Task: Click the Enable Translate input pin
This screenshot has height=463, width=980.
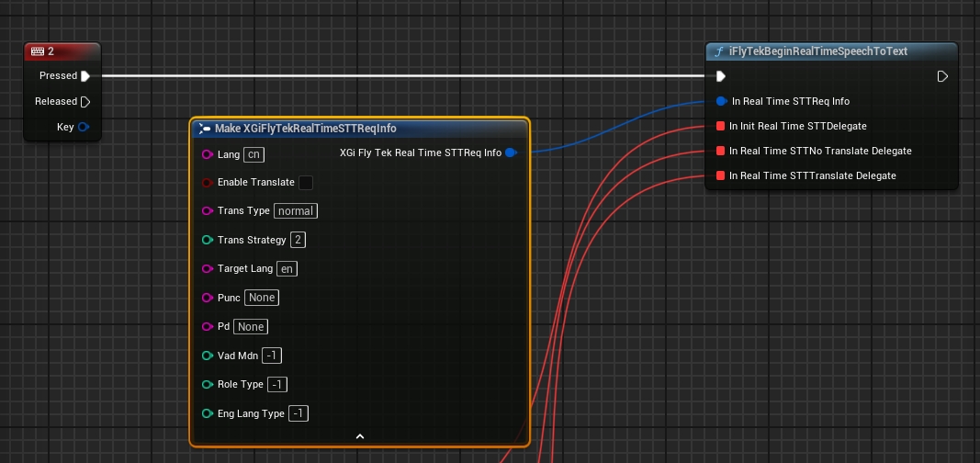Action: (x=208, y=183)
